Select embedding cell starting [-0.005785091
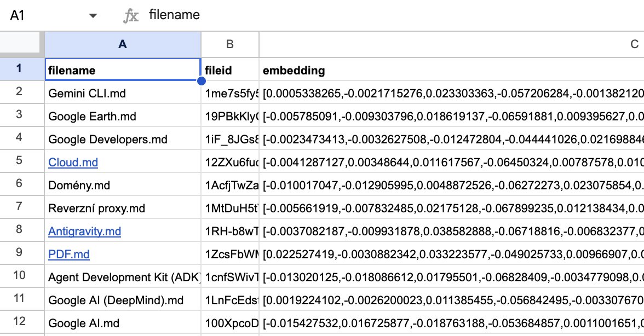This screenshot has height=336, width=644. tap(452, 115)
